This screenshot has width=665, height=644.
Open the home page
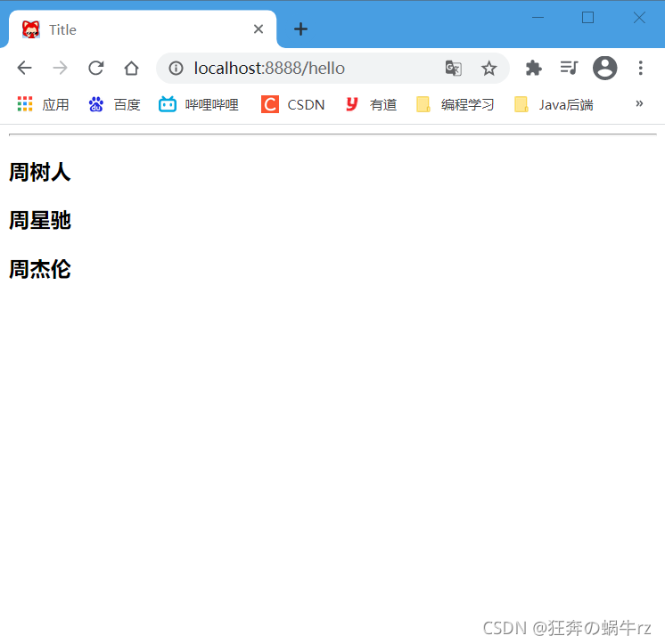click(x=131, y=68)
